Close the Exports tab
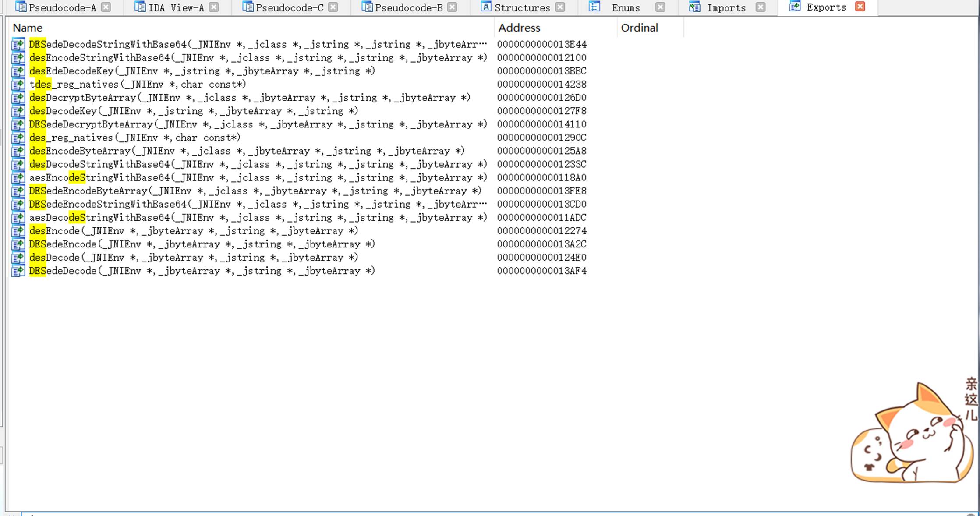 pyautogui.click(x=860, y=7)
